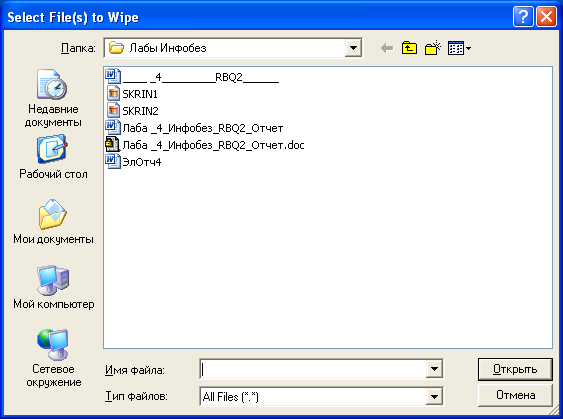This screenshot has height=419, width=563.
Task: Go back to the previous folder
Action: point(387,48)
